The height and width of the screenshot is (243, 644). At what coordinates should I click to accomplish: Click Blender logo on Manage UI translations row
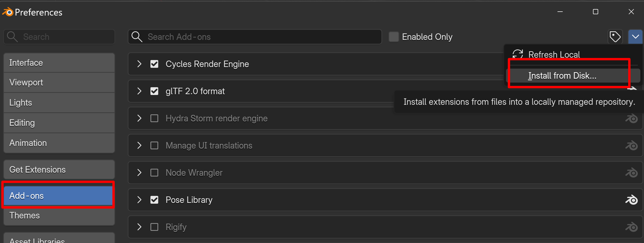pyautogui.click(x=632, y=145)
